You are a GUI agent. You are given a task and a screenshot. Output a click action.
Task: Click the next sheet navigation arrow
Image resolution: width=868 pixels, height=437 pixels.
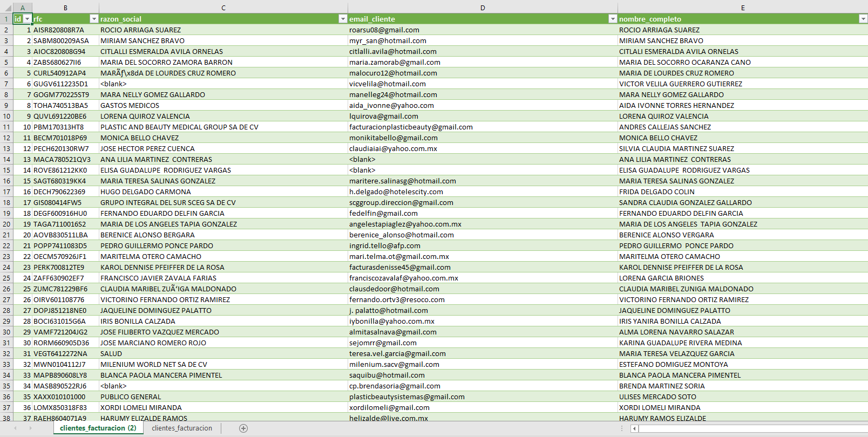[x=30, y=428]
